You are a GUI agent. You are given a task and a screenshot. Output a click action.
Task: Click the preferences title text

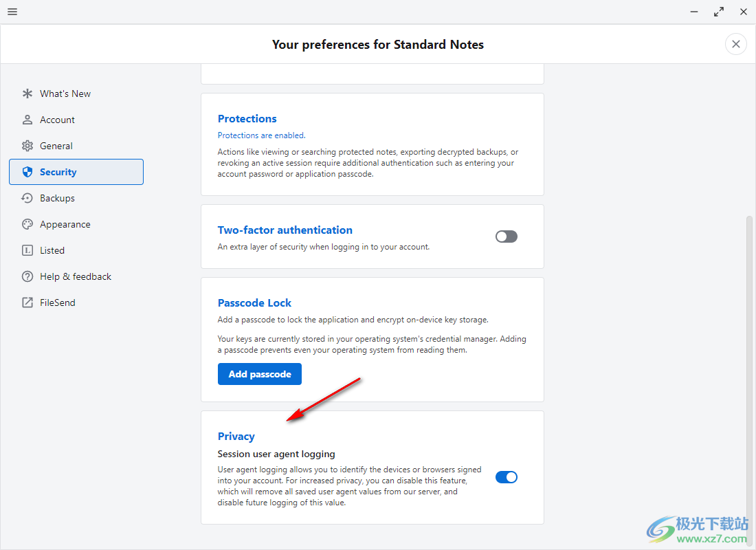(377, 45)
